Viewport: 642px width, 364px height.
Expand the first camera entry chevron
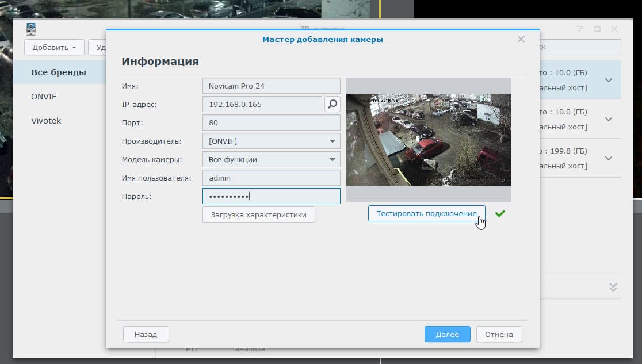(x=609, y=80)
